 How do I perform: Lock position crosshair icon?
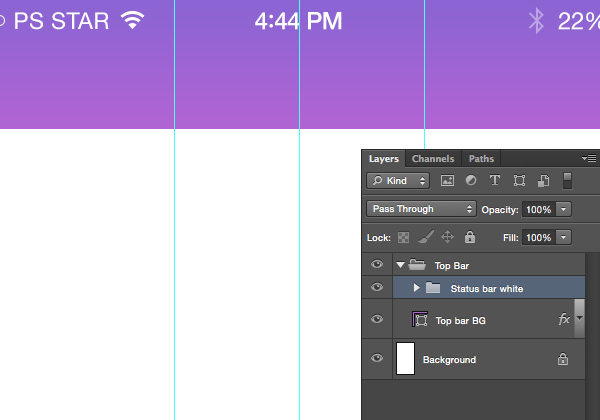click(447, 237)
